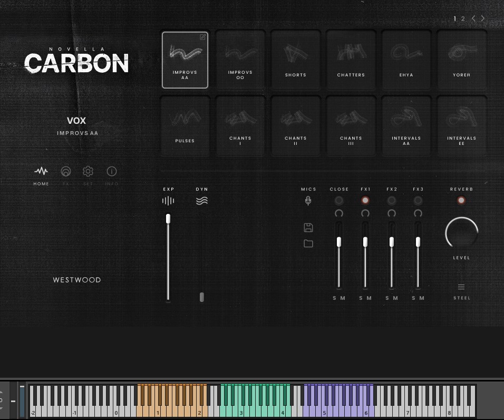Click the microphone icon in the MICS section
The image size is (504, 420).
click(x=308, y=200)
